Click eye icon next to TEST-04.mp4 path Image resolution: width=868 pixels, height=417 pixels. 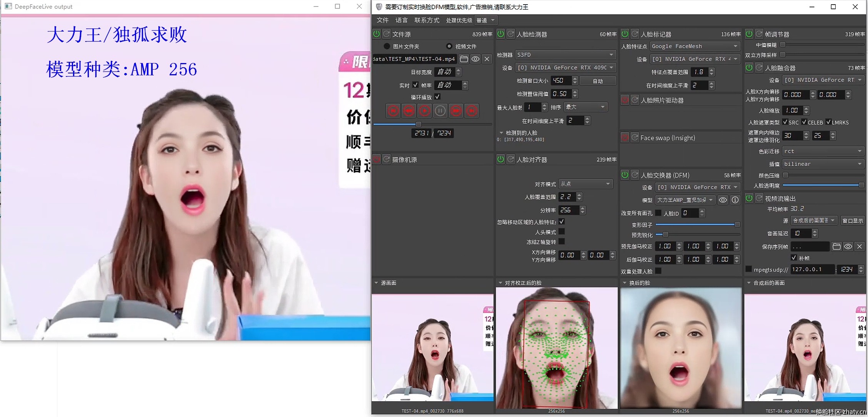[475, 59]
